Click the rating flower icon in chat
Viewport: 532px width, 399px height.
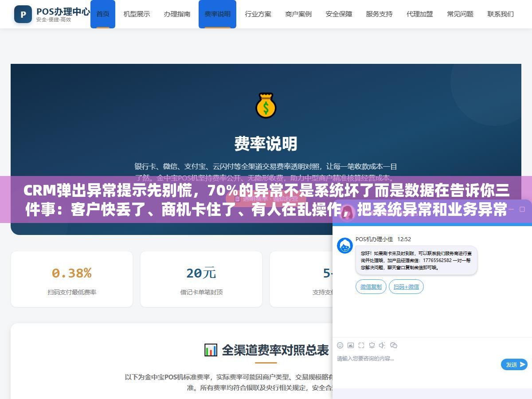pos(372,345)
